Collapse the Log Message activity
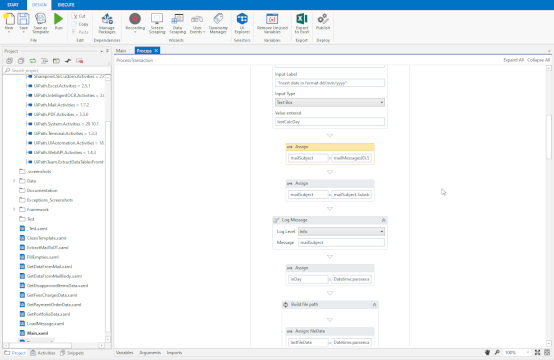This screenshot has height=360, width=554. pyautogui.click(x=383, y=220)
